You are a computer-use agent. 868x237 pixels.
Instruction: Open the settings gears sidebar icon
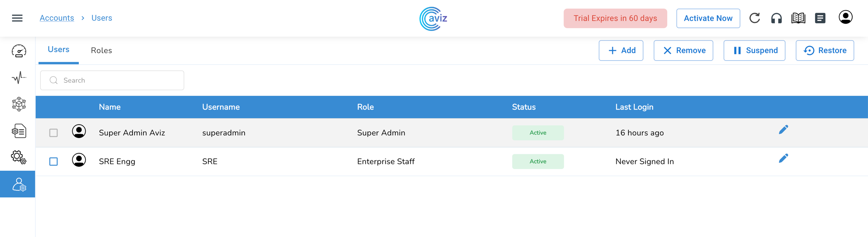[x=18, y=157]
